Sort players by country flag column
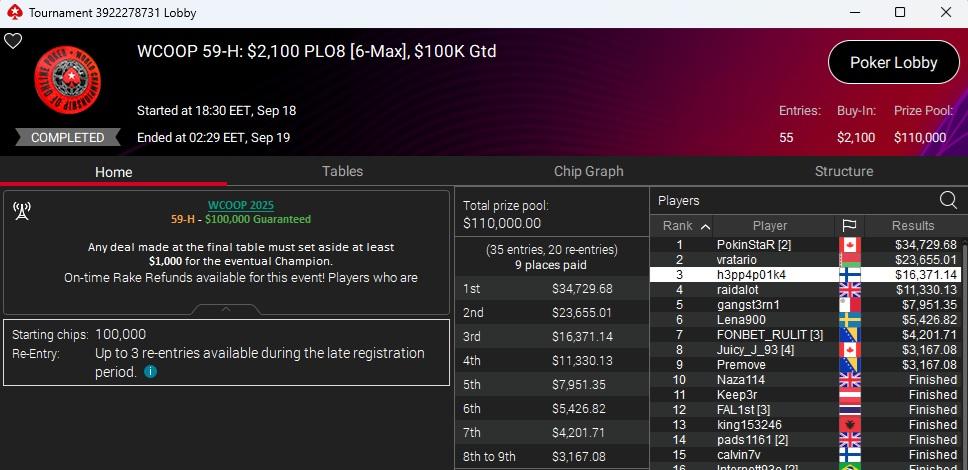The height and width of the screenshot is (470, 968). coord(850,226)
